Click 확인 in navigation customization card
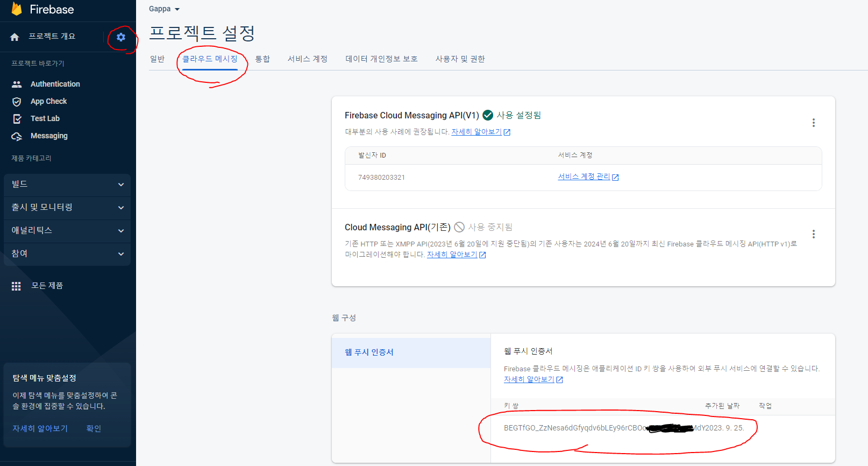 point(94,429)
